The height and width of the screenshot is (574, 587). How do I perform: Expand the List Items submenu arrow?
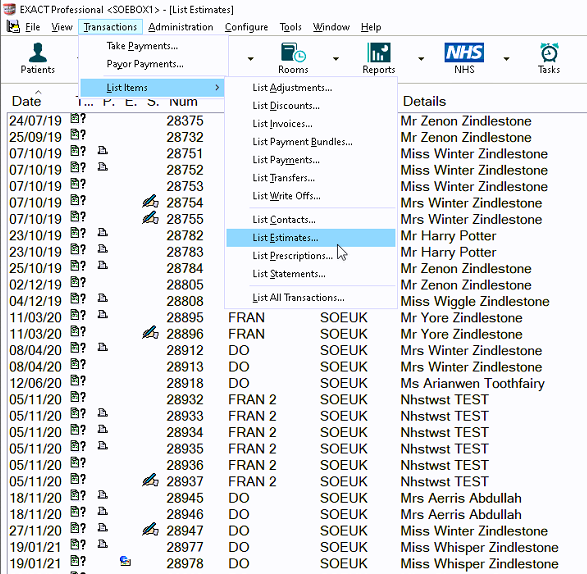click(217, 88)
